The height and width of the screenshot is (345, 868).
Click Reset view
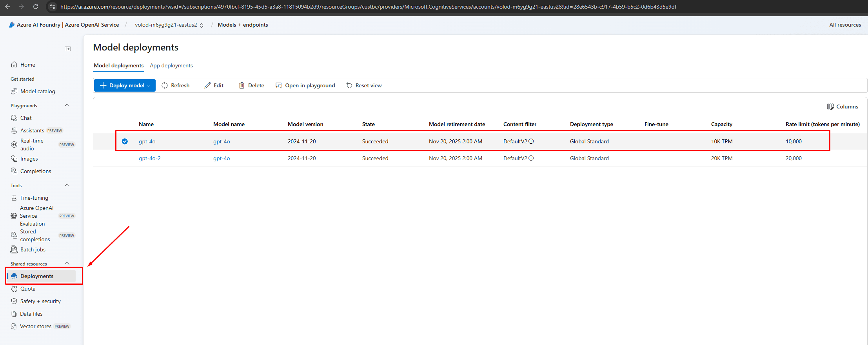tap(364, 85)
